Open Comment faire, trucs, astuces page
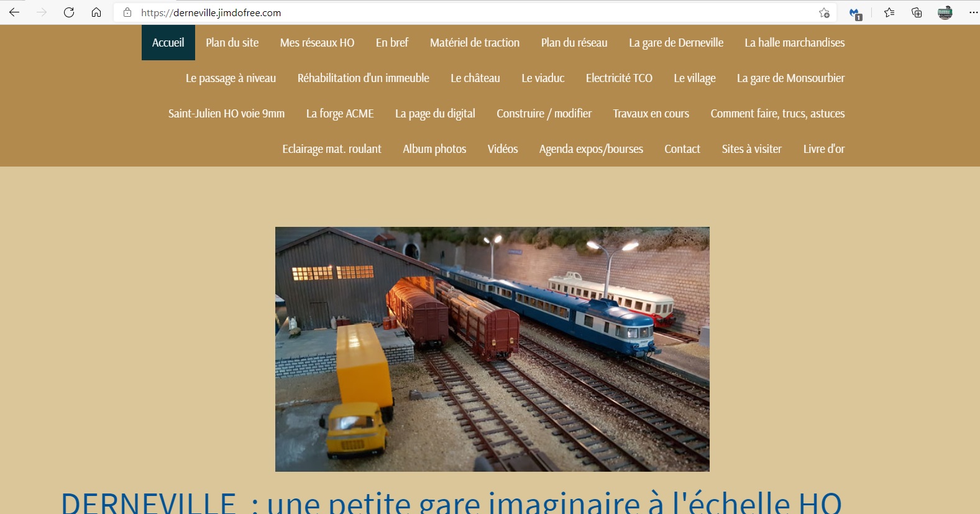 click(778, 113)
